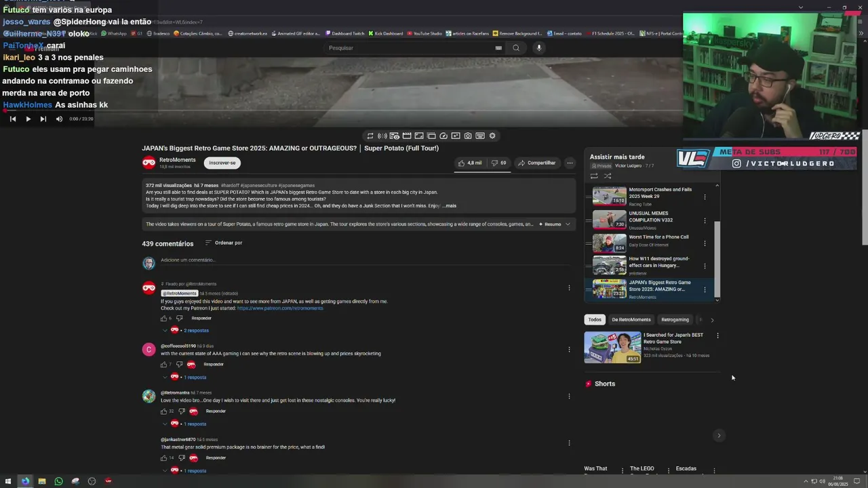Open the Windows Start button
This screenshot has width=868, height=488.
coord(8,481)
